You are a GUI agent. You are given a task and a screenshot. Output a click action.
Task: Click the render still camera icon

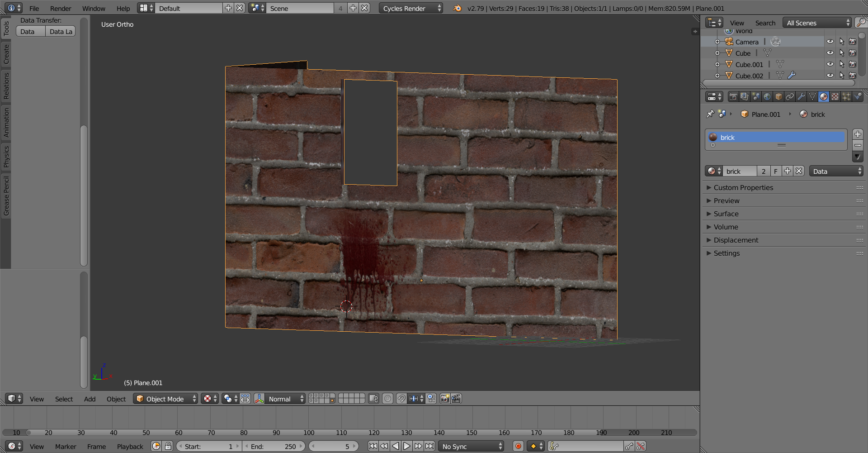[445, 398]
